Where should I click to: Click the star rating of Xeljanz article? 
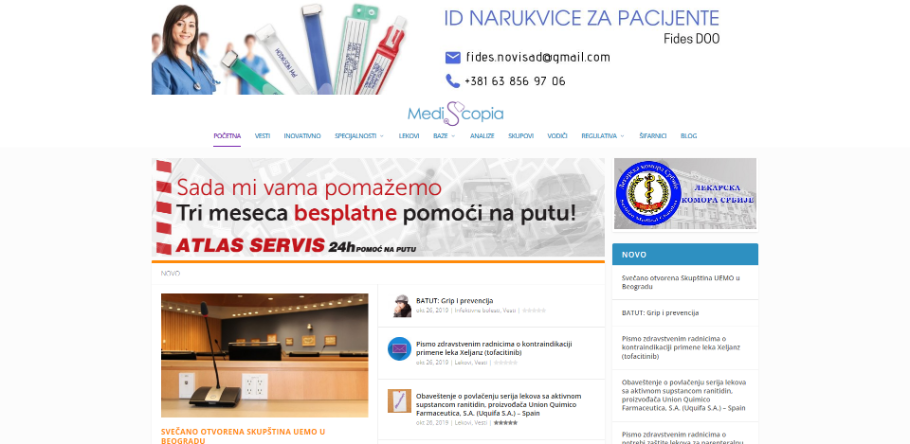pos(505,362)
